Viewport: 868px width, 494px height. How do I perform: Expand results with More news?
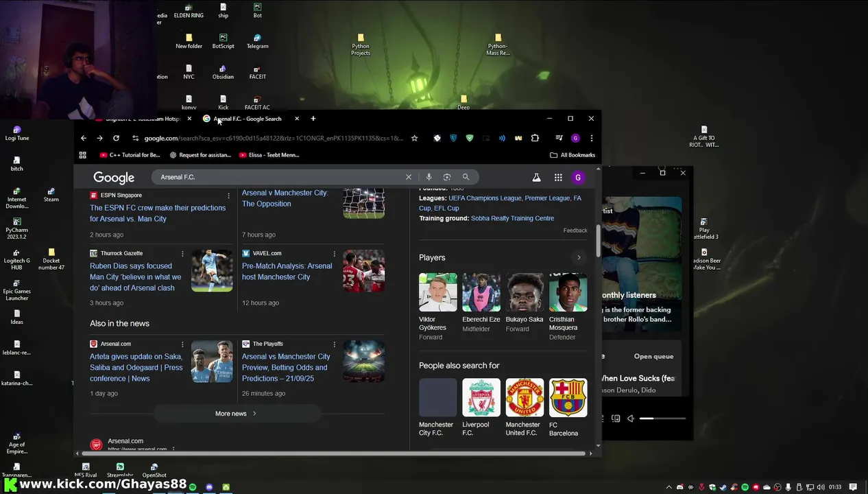(237, 414)
